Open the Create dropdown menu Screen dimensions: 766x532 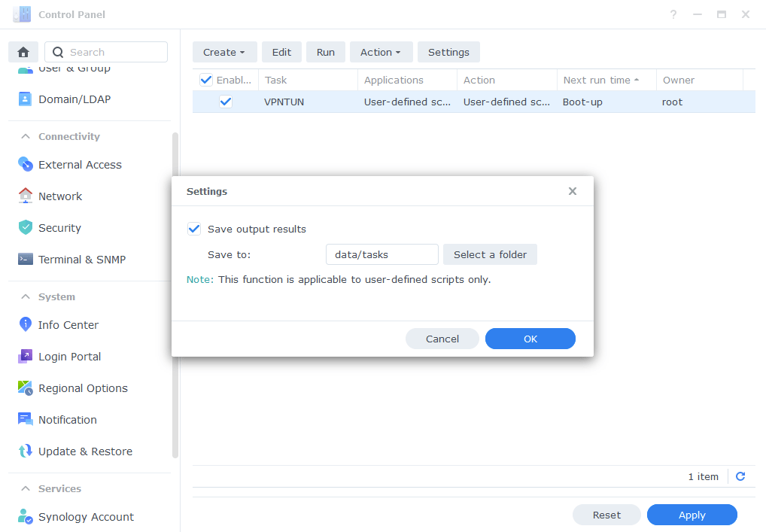[224, 52]
